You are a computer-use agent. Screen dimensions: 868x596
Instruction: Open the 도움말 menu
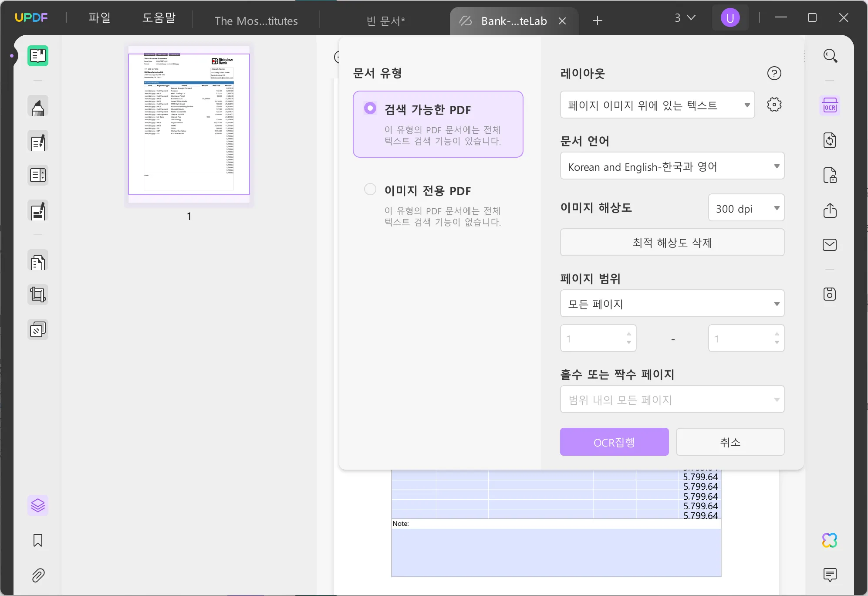tap(159, 18)
